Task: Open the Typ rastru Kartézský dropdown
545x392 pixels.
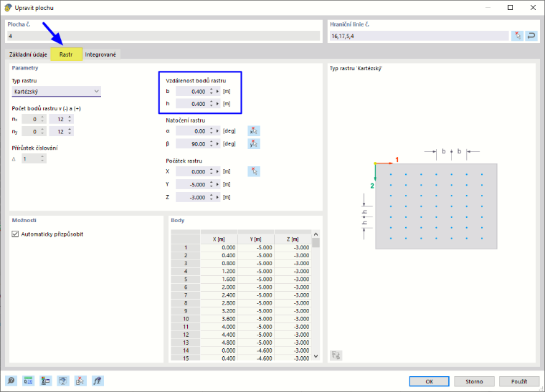Action: coord(57,91)
